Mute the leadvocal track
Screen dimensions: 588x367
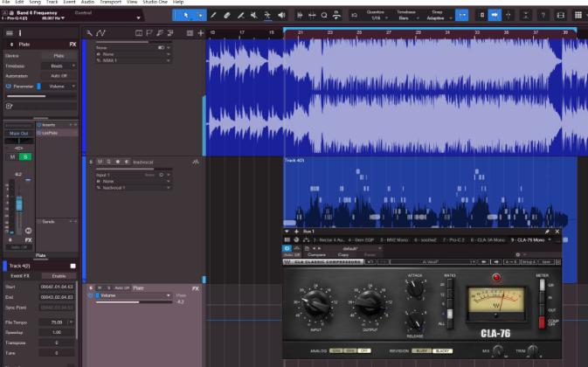100,162
